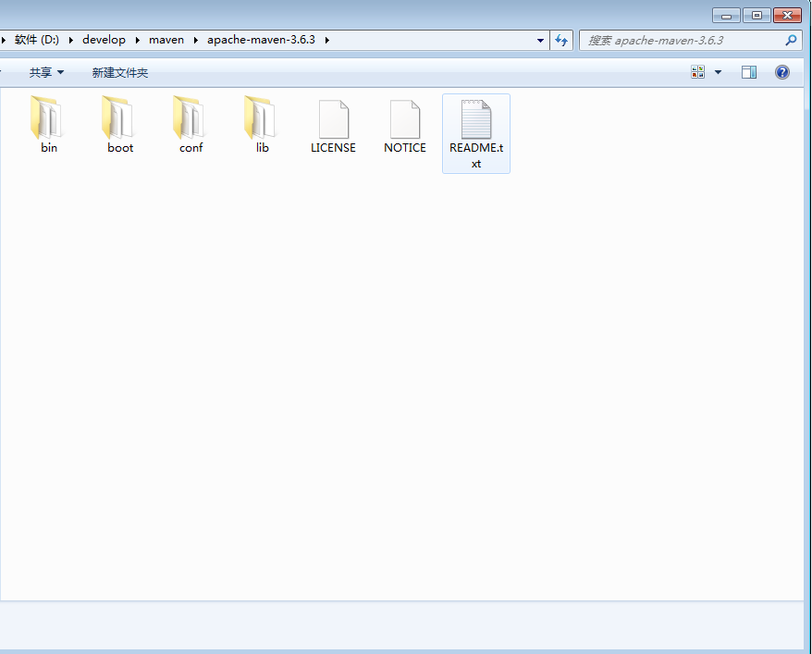Expand arrow after develop in path
Viewport: 812px width, 654px height.
[x=137, y=40]
